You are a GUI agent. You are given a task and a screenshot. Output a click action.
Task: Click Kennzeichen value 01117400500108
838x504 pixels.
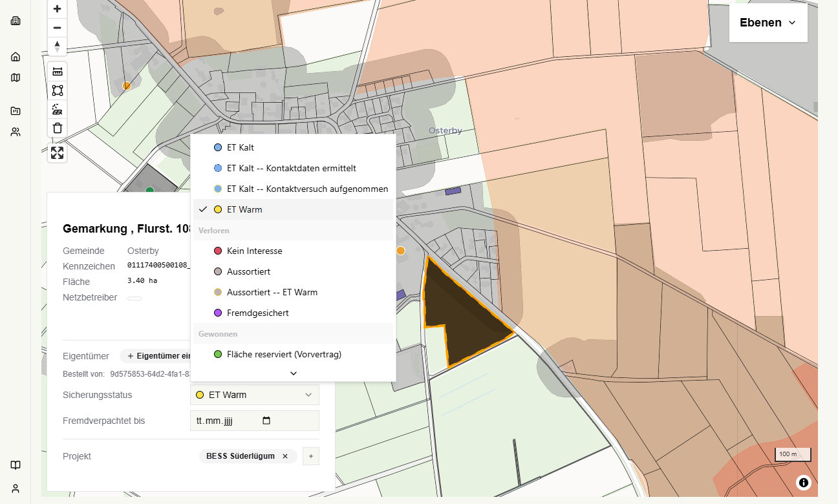[x=158, y=266]
